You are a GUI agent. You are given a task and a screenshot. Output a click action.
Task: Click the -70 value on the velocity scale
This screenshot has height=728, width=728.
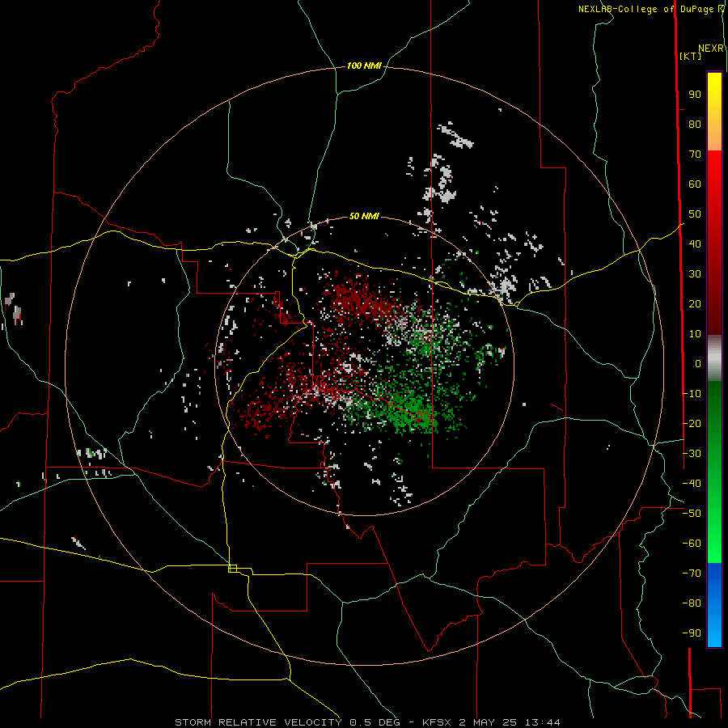[692, 574]
